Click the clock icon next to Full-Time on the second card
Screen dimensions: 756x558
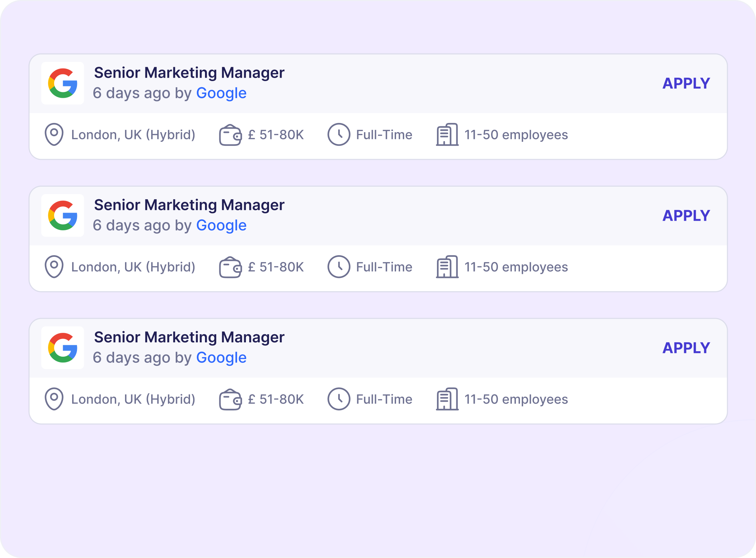[x=339, y=267]
